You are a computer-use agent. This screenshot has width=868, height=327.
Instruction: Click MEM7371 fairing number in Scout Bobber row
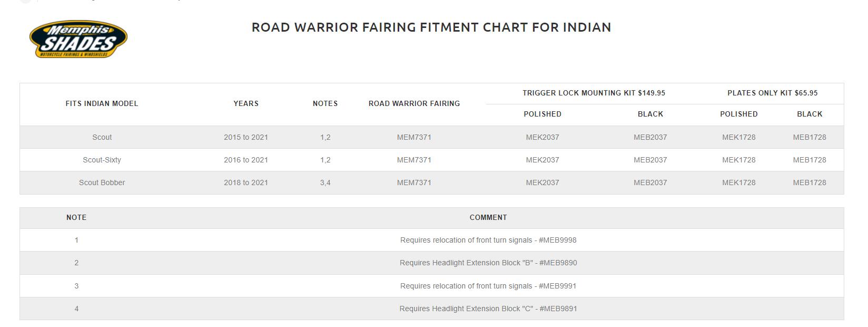(414, 182)
